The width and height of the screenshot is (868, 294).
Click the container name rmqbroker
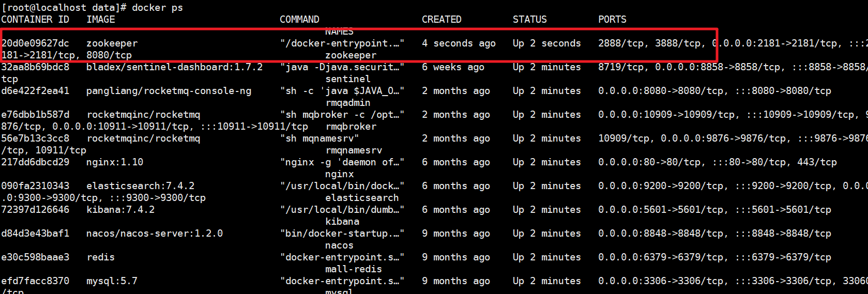pyautogui.click(x=351, y=127)
